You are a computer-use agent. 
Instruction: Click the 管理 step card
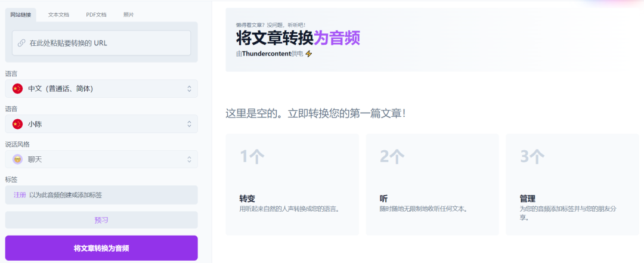point(572,184)
